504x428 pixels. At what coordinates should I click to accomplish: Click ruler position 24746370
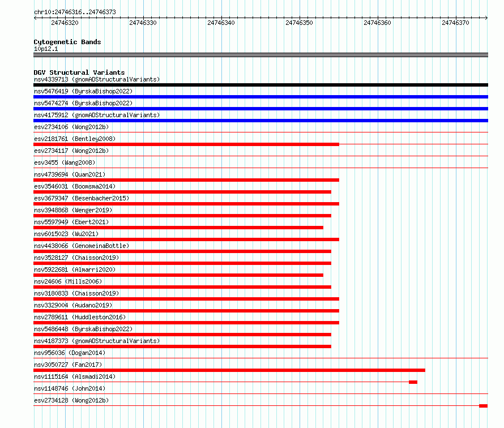[x=455, y=23]
